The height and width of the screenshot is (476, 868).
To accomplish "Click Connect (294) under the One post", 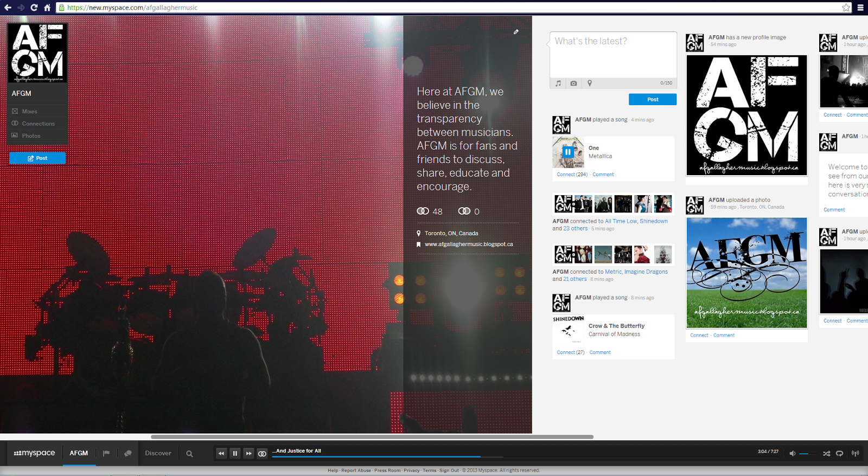I will point(572,175).
